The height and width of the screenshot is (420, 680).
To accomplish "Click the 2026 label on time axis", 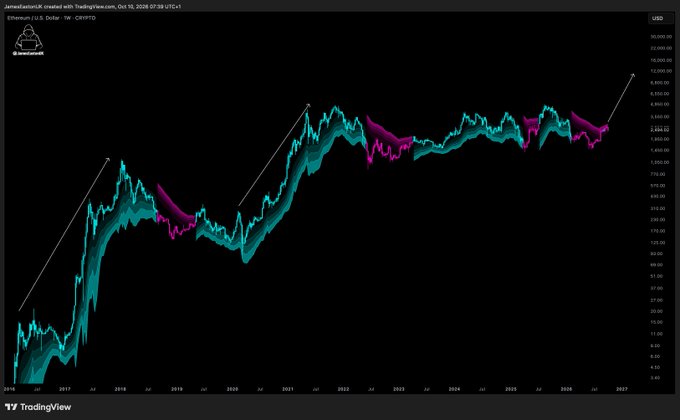I will point(566,389).
